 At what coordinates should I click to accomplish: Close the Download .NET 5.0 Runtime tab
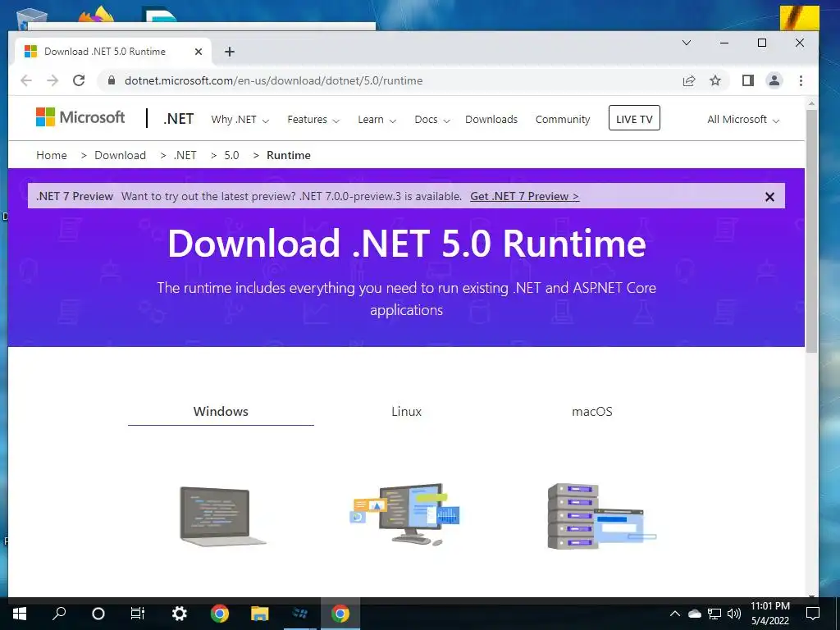coord(199,52)
